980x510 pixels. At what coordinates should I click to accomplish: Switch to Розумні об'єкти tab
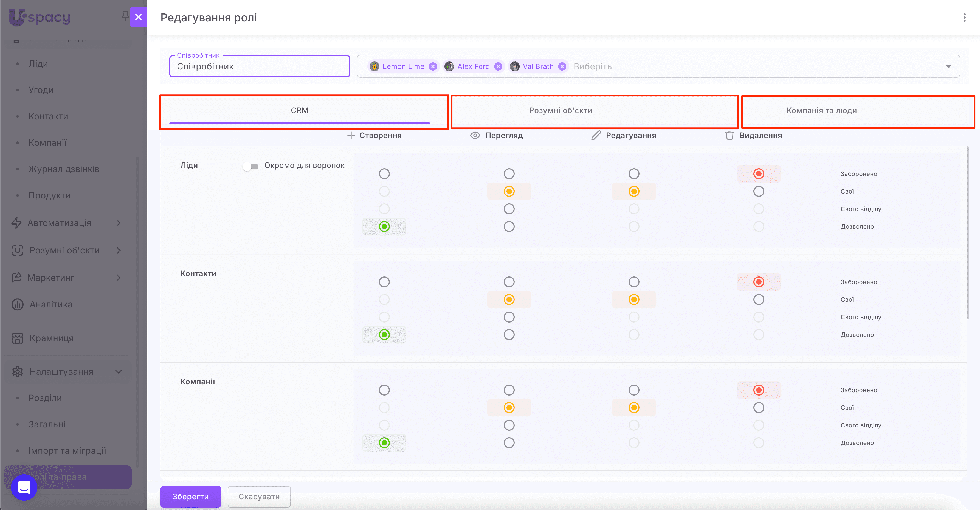[x=561, y=111]
